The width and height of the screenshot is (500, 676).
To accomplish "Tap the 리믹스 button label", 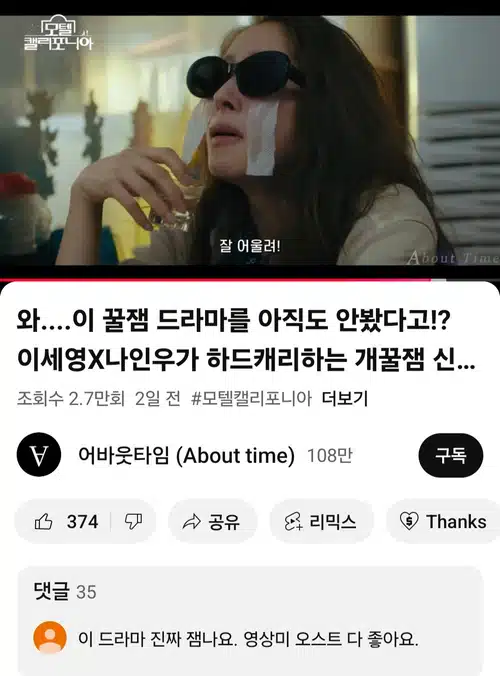I will click(333, 522).
